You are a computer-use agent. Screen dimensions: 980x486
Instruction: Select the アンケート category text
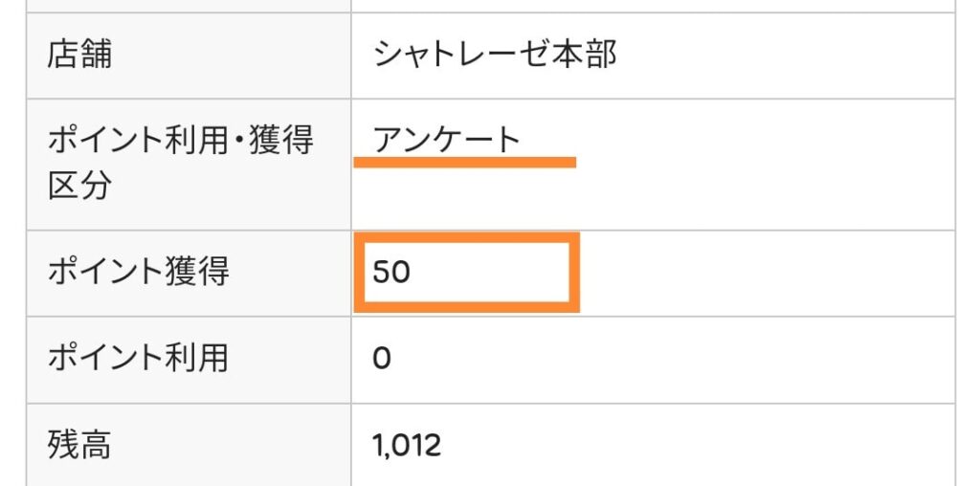[x=446, y=140]
